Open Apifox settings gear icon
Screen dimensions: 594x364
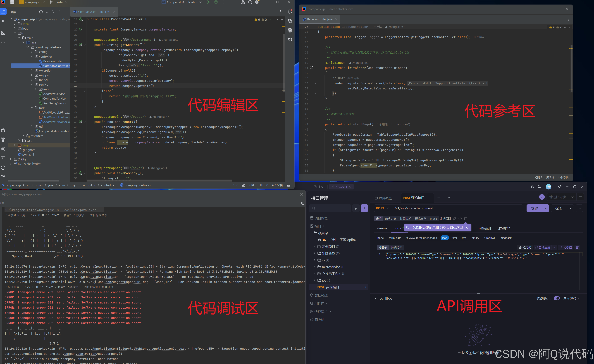[x=532, y=187]
